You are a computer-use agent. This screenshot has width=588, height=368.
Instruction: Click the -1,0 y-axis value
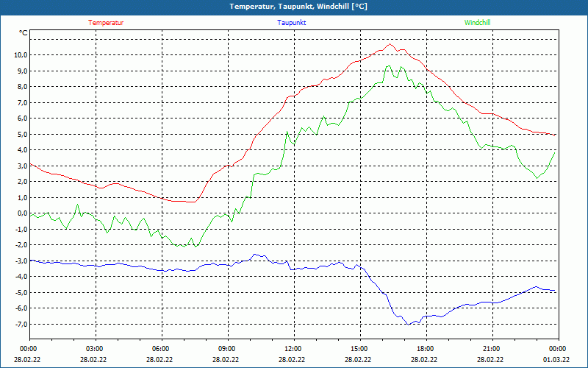[x=21, y=229]
